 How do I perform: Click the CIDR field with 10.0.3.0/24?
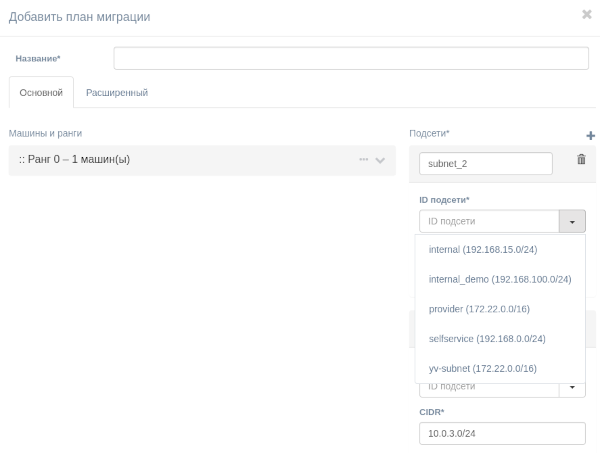coord(501,433)
